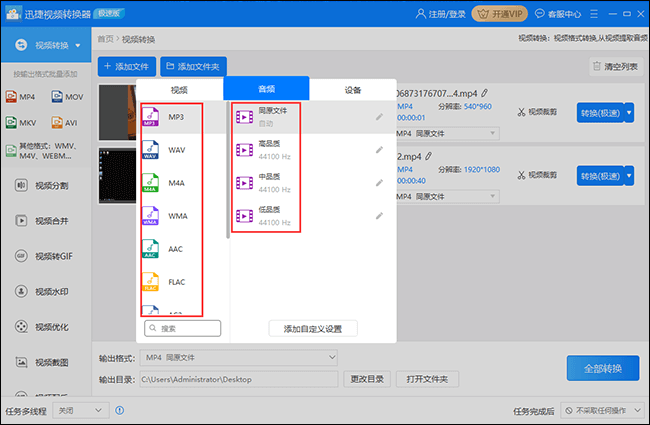
Task: Expand arrow beside first 转换(极速) button
Action: [629, 113]
